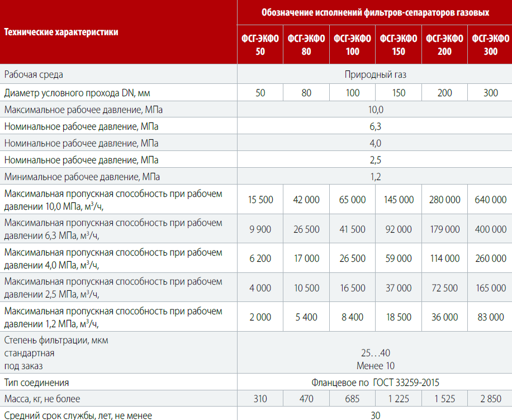Click the pressure value '4,0'
This screenshot has width=512, height=420.
tap(376, 143)
